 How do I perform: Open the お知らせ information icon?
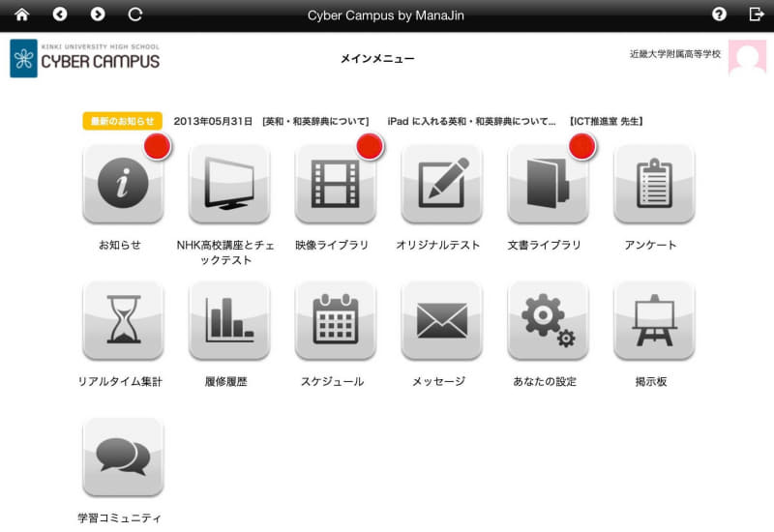coord(123,184)
